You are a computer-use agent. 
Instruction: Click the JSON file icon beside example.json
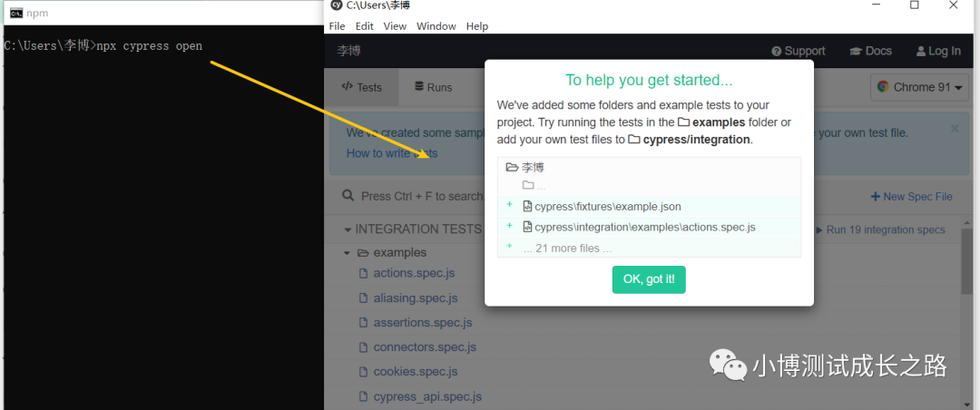pos(527,207)
